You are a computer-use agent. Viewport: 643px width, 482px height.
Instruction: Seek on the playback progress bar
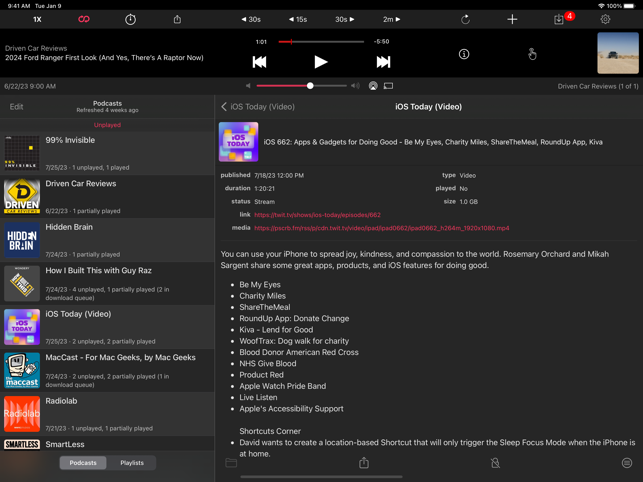(321, 41)
